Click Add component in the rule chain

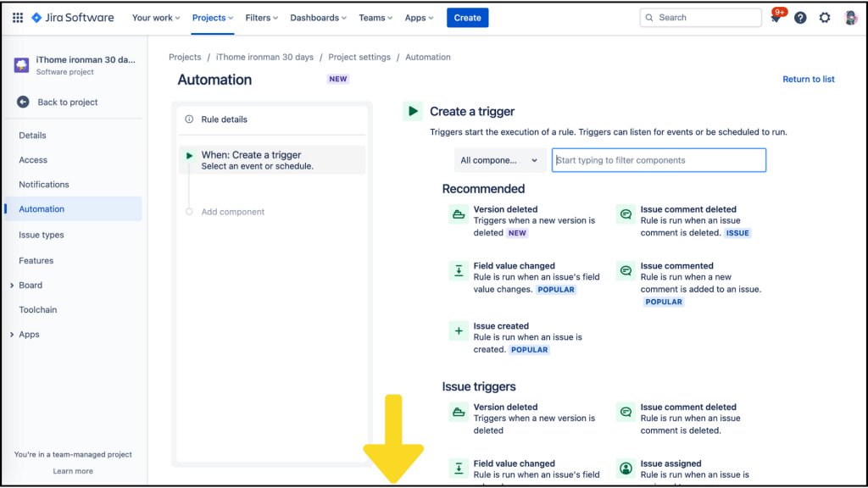coord(232,211)
